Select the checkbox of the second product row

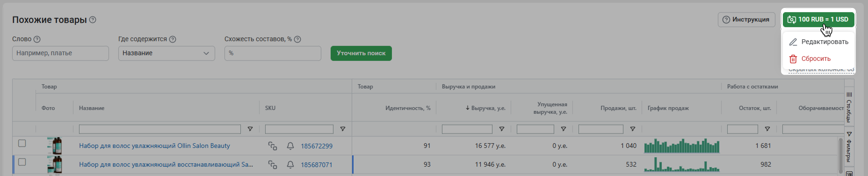click(x=22, y=162)
